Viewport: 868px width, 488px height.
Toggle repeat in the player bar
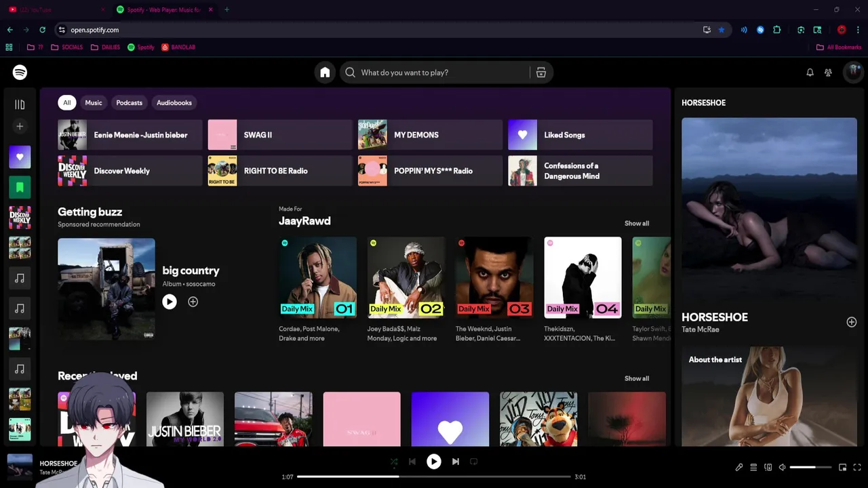click(474, 462)
